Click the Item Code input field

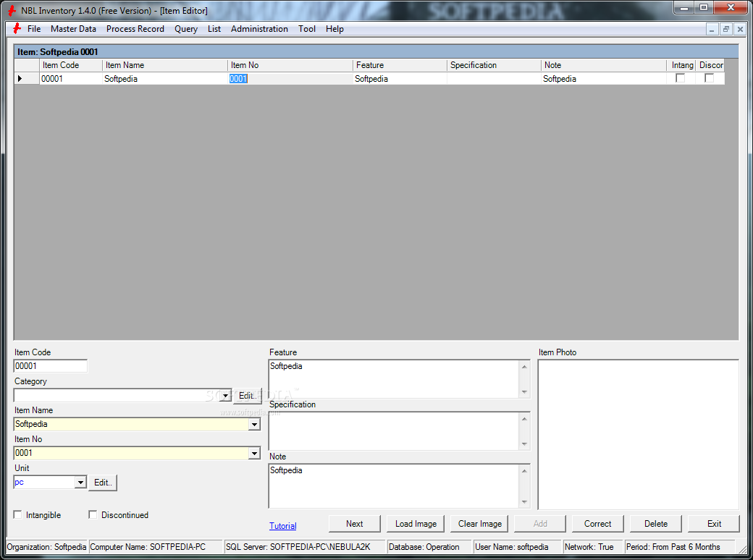pyautogui.click(x=51, y=366)
